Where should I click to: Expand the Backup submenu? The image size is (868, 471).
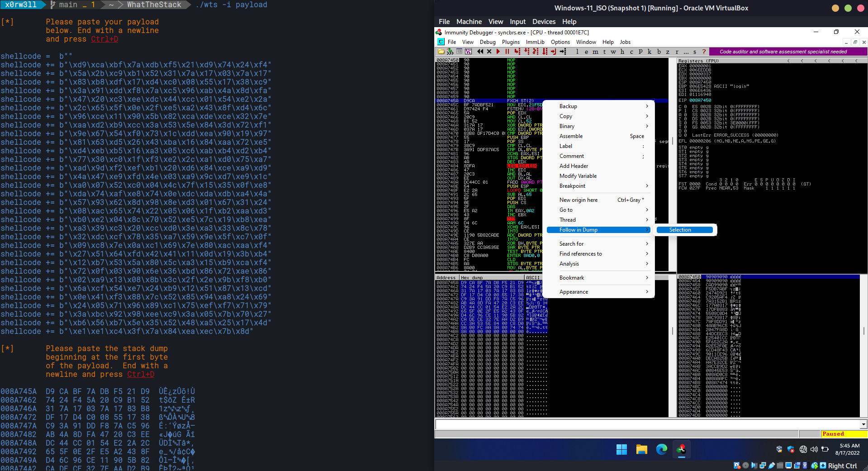[x=598, y=106]
